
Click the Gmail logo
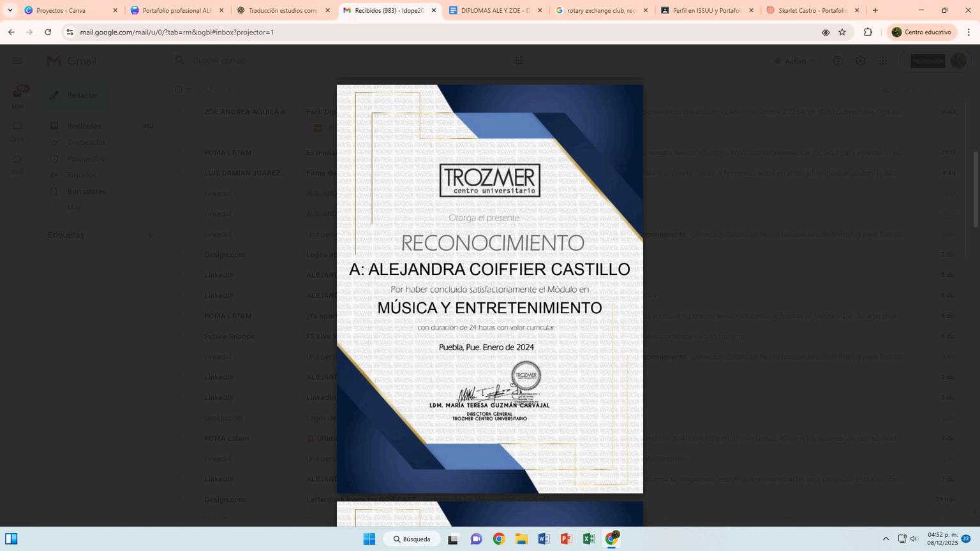[x=71, y=61]
